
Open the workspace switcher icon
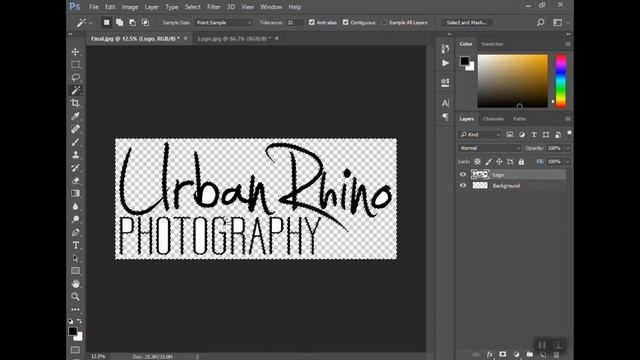(x=558, y=22)
